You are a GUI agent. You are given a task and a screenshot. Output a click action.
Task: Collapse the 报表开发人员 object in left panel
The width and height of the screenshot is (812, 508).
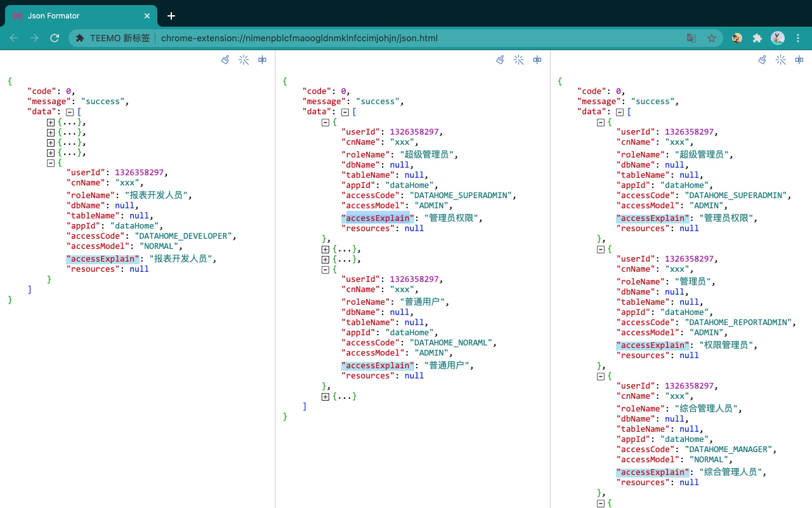[x=51, y=163]
